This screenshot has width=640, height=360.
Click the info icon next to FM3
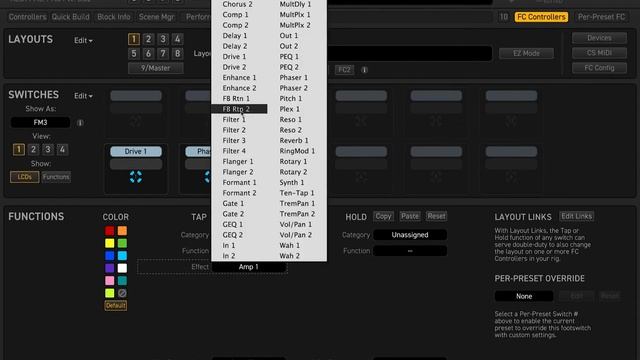coord(80,122)
